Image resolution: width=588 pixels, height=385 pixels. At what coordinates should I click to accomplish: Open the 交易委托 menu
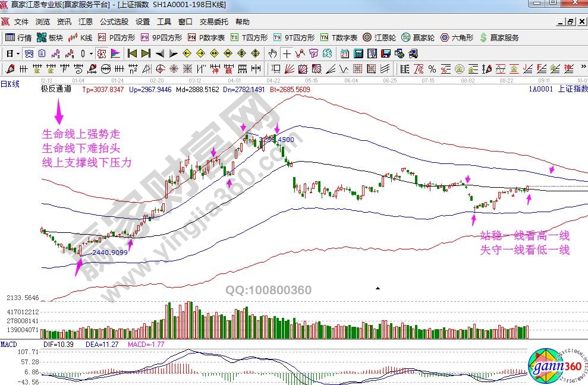click(213, 22)
